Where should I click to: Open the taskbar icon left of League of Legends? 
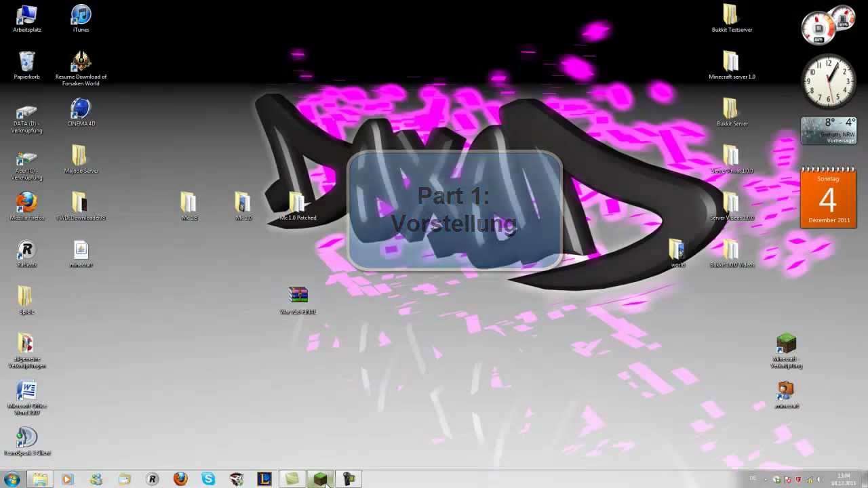[x=237, y=479]
